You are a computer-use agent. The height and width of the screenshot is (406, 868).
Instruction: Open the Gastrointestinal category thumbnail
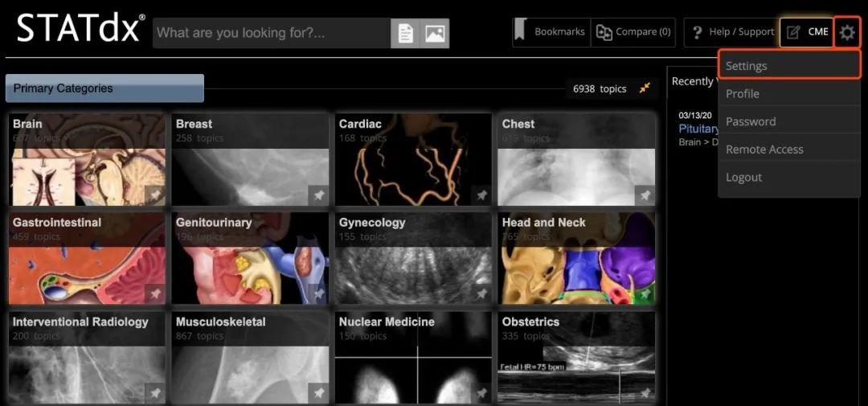pos(87,257)
